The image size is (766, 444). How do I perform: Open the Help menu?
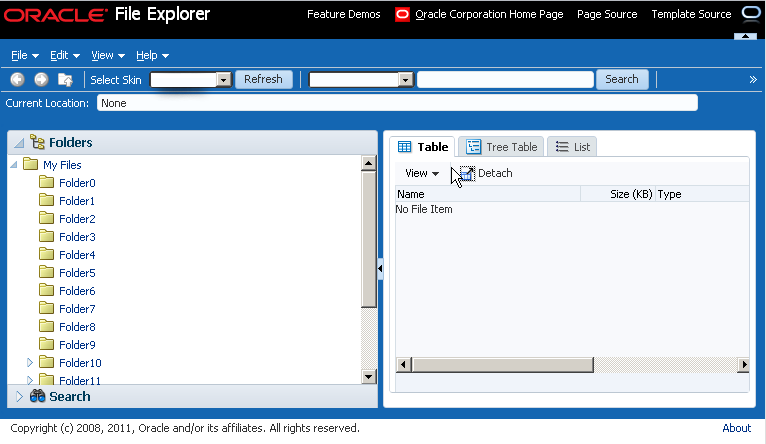click(152, 56)
